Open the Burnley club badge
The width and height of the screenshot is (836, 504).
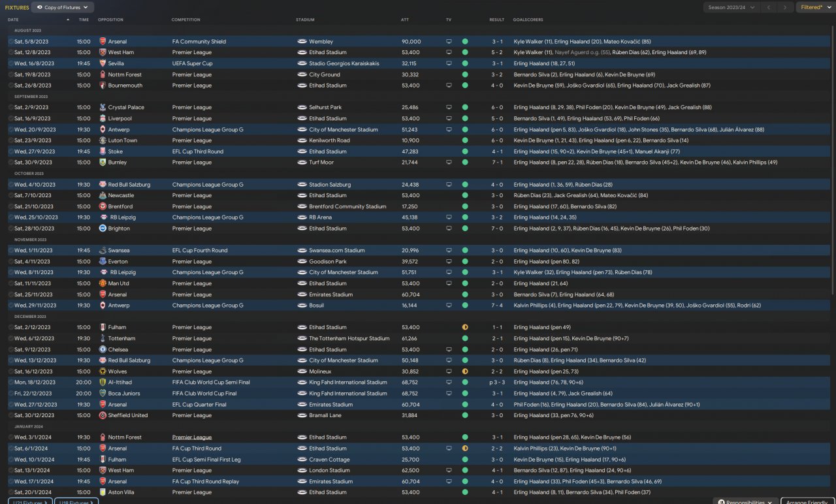click(103, 162)
